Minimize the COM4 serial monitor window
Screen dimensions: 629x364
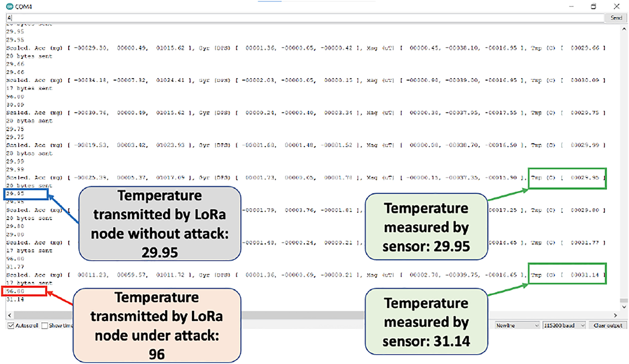pyautogui.click(x=571, y=6)
